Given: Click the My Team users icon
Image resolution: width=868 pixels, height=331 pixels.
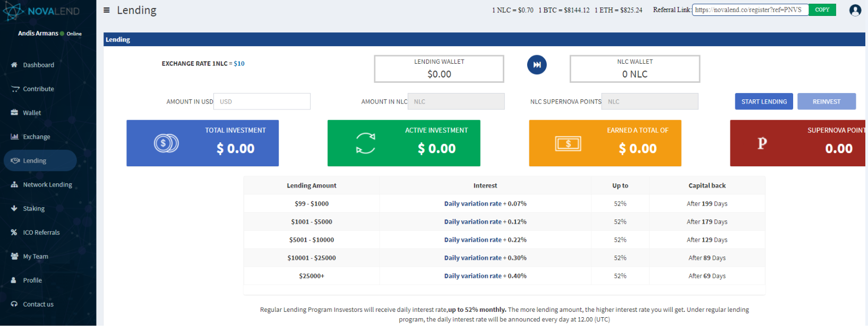Looking at the screenshot, I should pos(14,256).
